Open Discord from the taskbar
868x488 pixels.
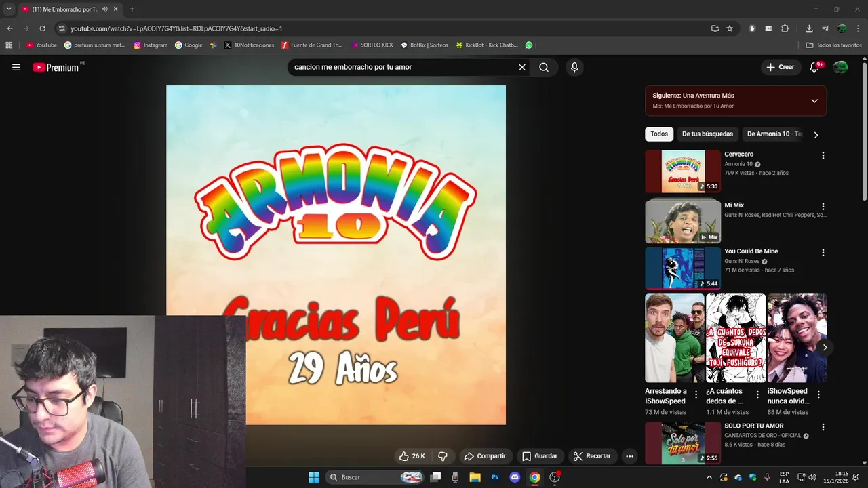coord(515,477)
